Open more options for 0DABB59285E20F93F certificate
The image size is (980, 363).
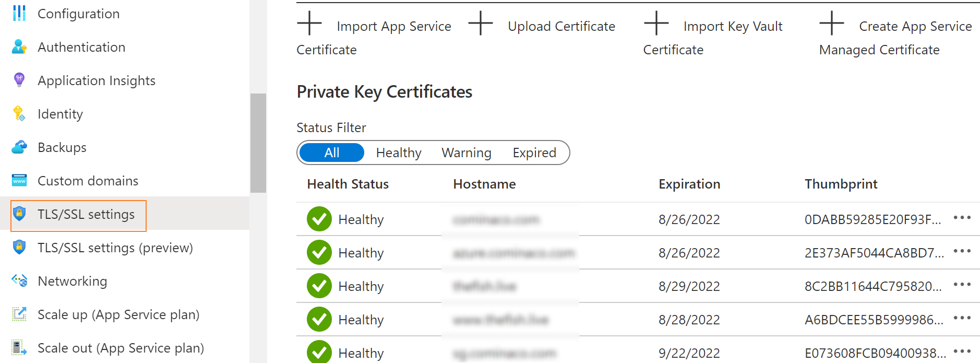(962, 218)
